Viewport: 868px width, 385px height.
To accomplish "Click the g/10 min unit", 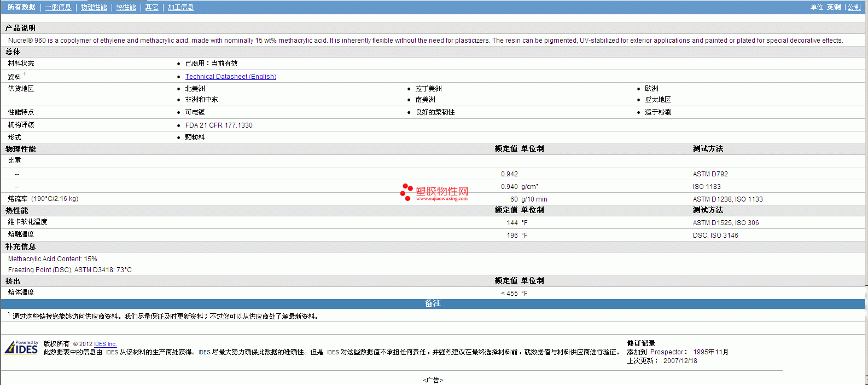I will [534, 199].
